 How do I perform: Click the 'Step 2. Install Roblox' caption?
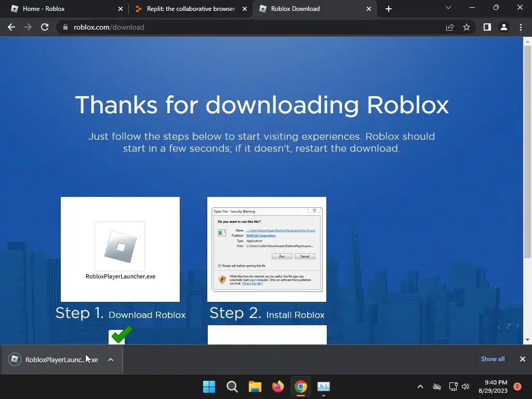(267, 313)
